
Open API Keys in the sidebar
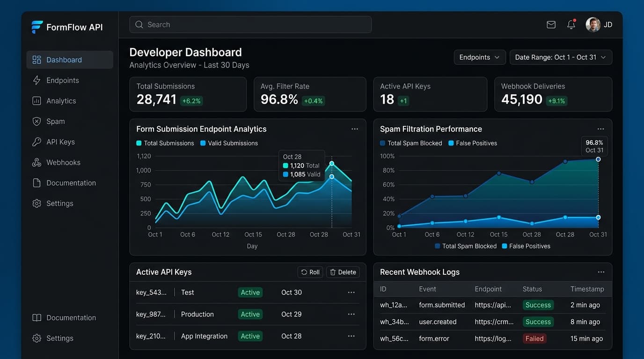pyautogui.click(x=70, y=142)
